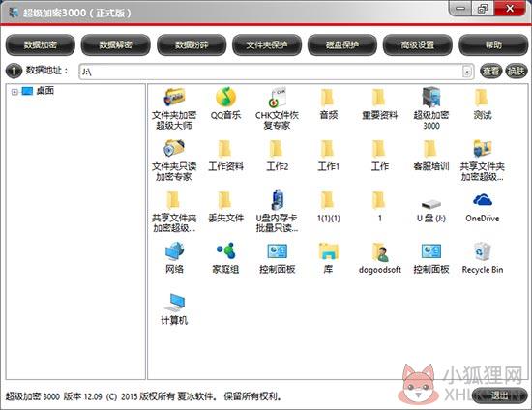Close the 超级加密3000 window

510,8
